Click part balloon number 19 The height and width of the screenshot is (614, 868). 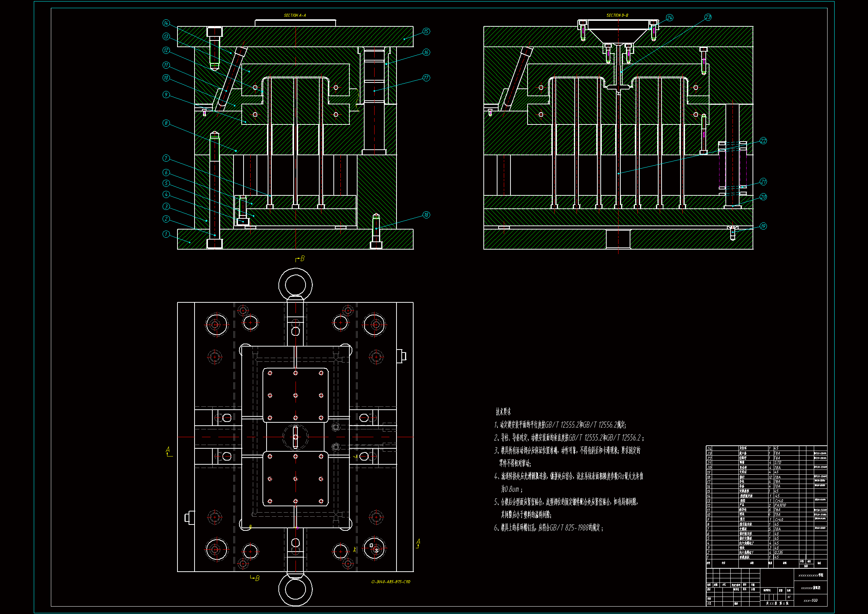point(763,226)
